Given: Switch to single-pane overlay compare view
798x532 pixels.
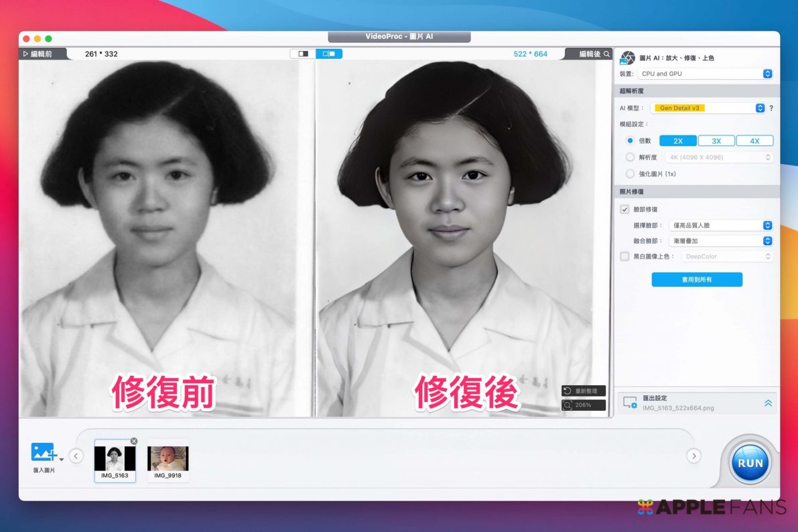Looking at the screenshot, I should click(303, 54).
